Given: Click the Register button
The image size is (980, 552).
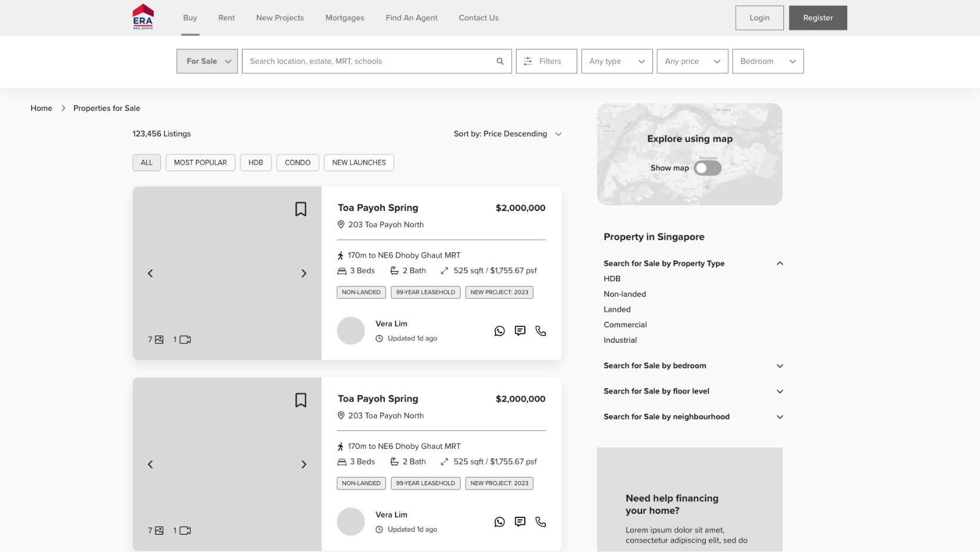Looking at the screenshot, I should point(818,18).
